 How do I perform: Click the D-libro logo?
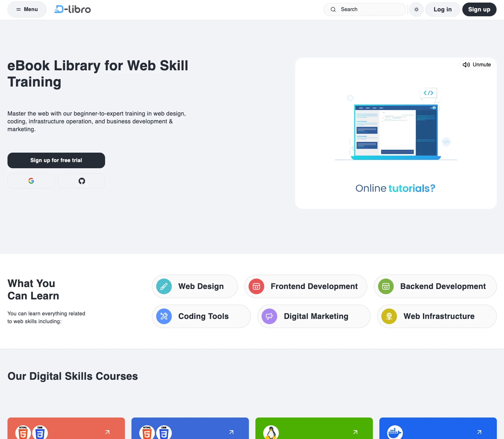(73, 9)
